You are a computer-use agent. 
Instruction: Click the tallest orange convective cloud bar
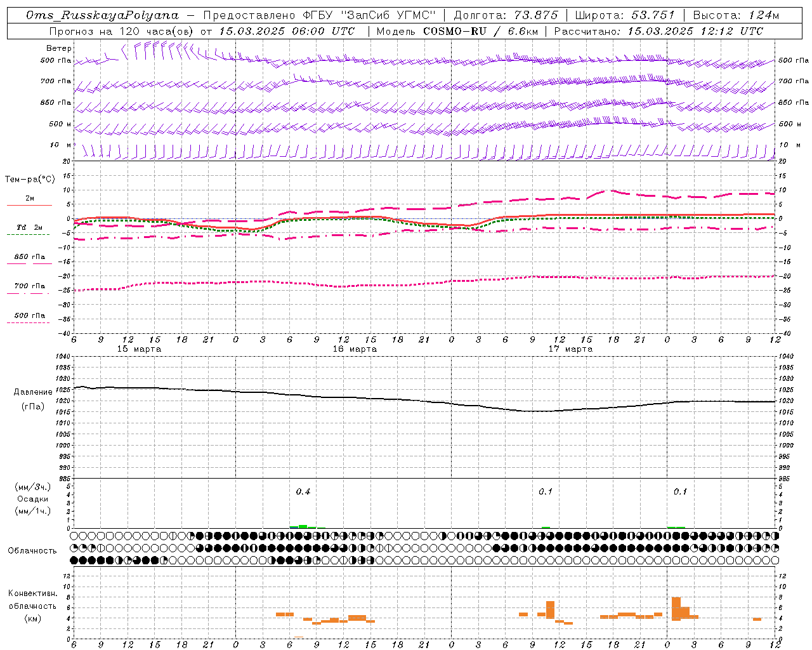click(676, 609)
